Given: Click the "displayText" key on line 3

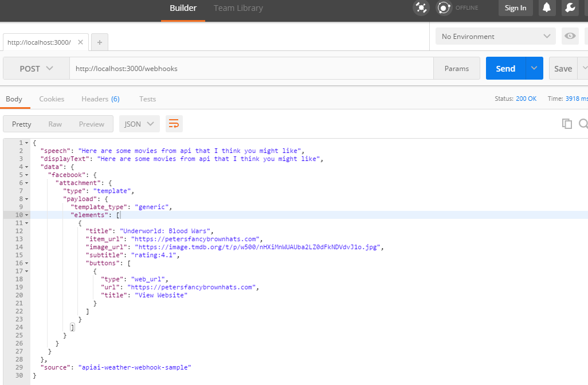Looking at the screenshot, I should click(65, 159).
